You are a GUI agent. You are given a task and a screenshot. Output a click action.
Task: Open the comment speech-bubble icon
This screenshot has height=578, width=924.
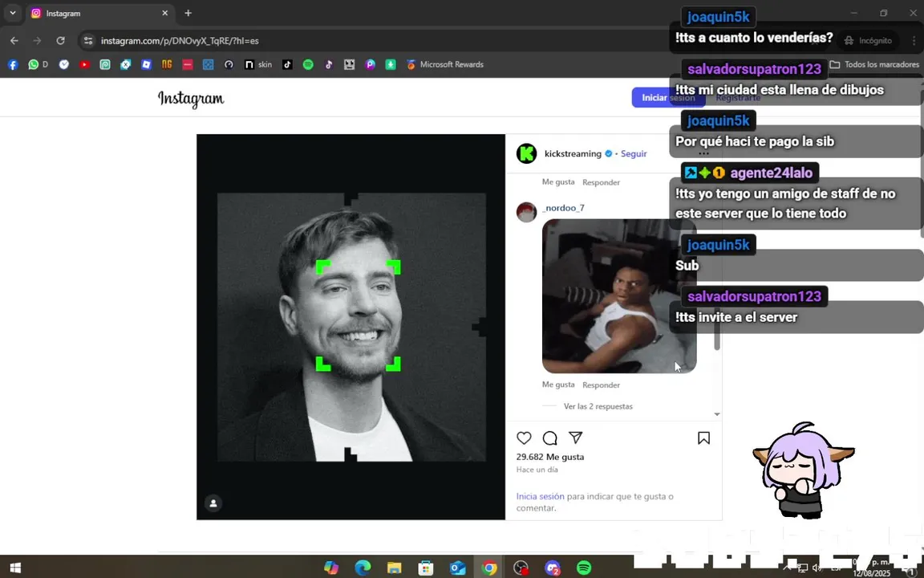[x=549, y=438]
